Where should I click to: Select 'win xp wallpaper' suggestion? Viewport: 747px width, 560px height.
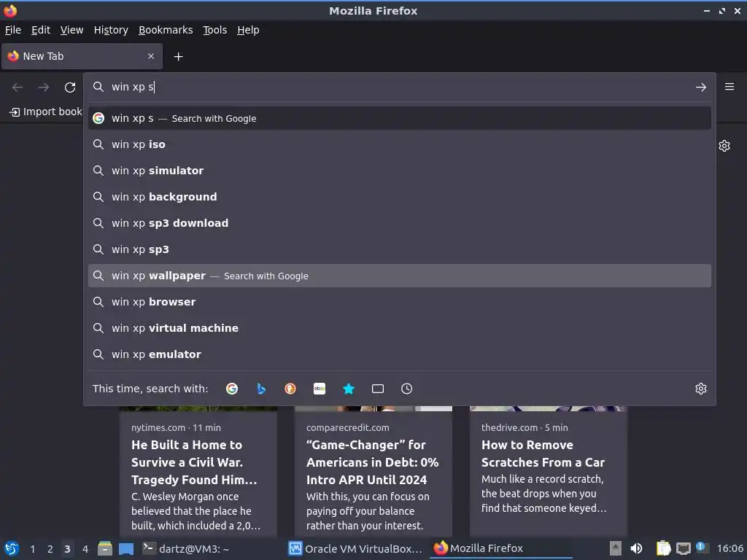click(400, 276)
